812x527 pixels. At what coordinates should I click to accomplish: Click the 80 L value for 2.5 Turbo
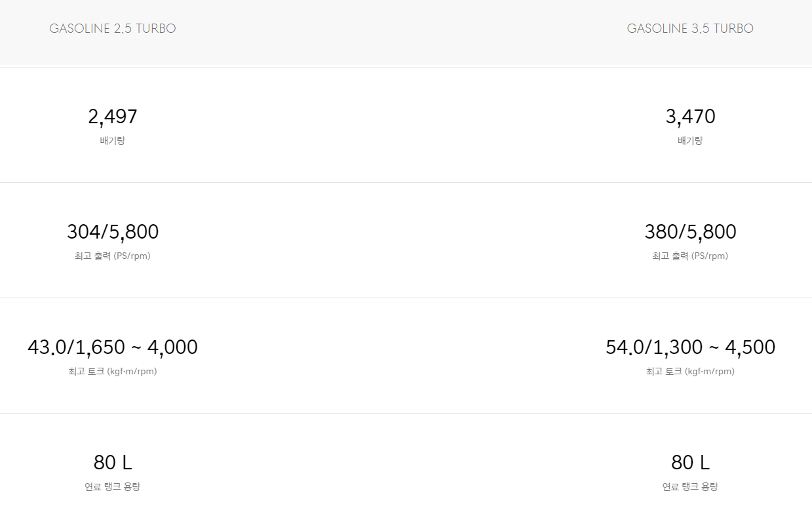pos(113,463)
